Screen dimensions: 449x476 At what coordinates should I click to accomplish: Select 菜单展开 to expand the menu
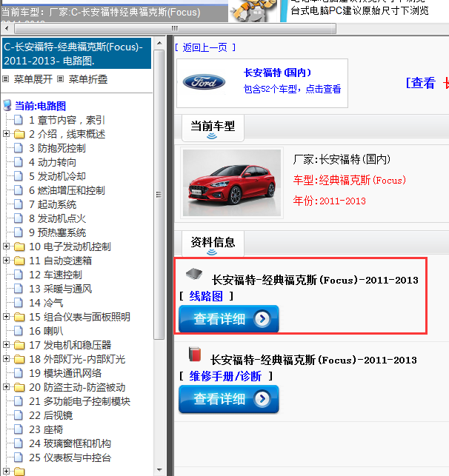point(33,79)
